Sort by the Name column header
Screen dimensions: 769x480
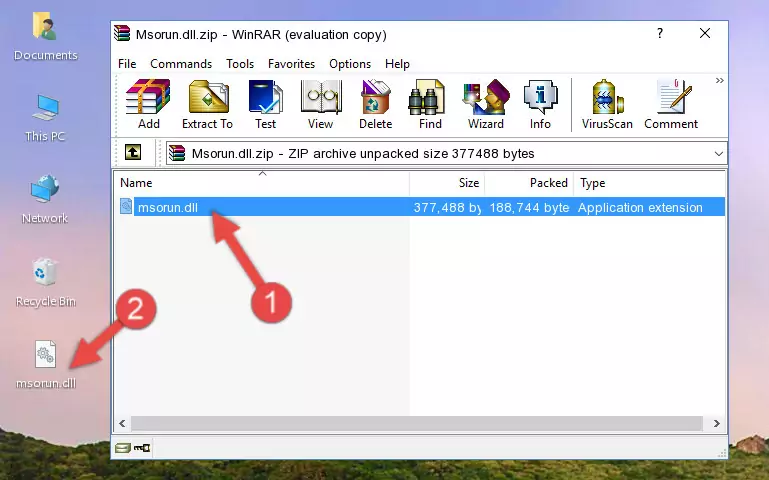(262, 183)
